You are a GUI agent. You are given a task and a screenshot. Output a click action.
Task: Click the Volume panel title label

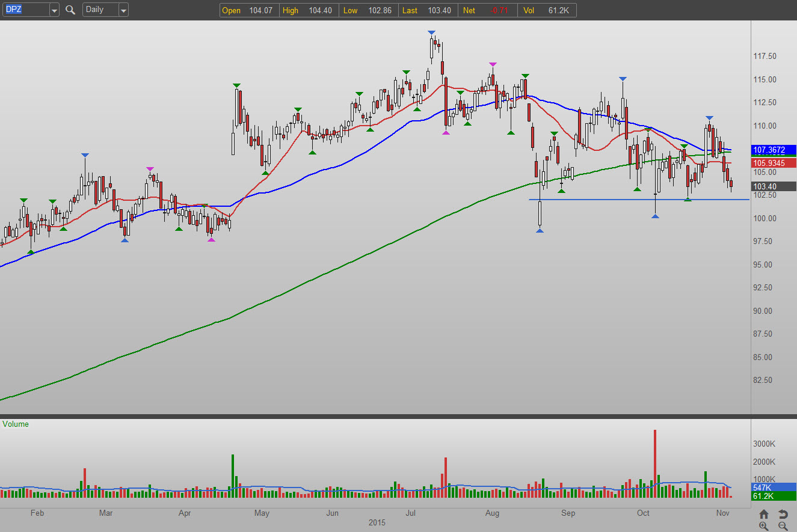[x=16, y=424]
